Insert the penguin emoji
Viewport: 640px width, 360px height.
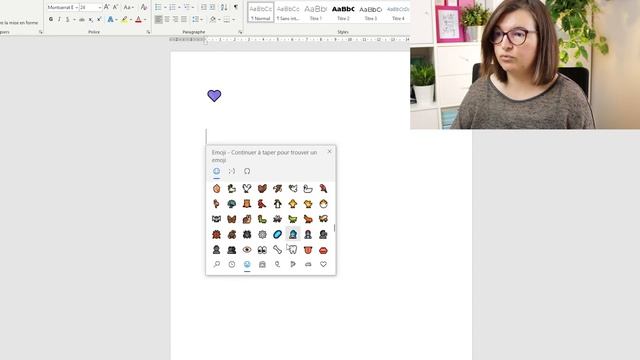[x=278, y=204]
